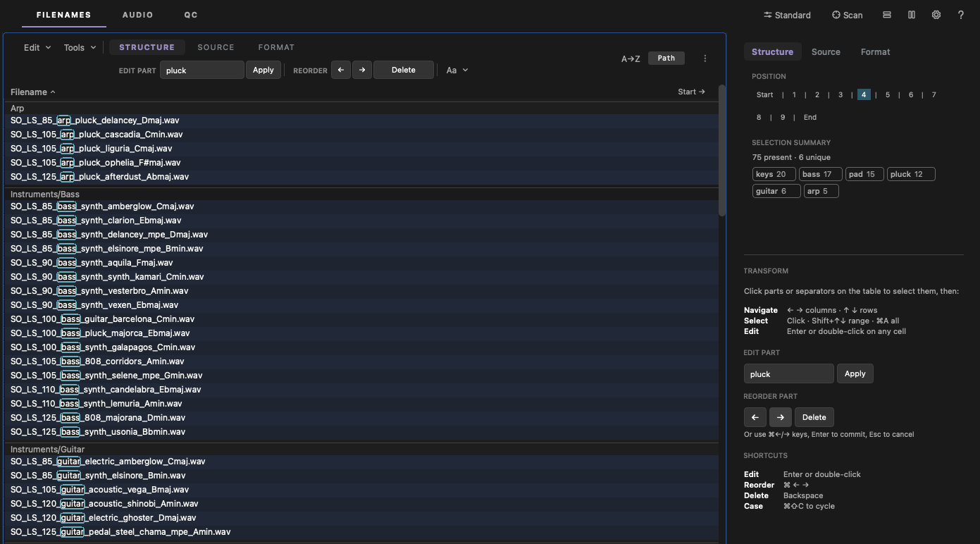Click the pluck 12 summary chip
This screenshot has width=980, height=544.
[911, 174]
